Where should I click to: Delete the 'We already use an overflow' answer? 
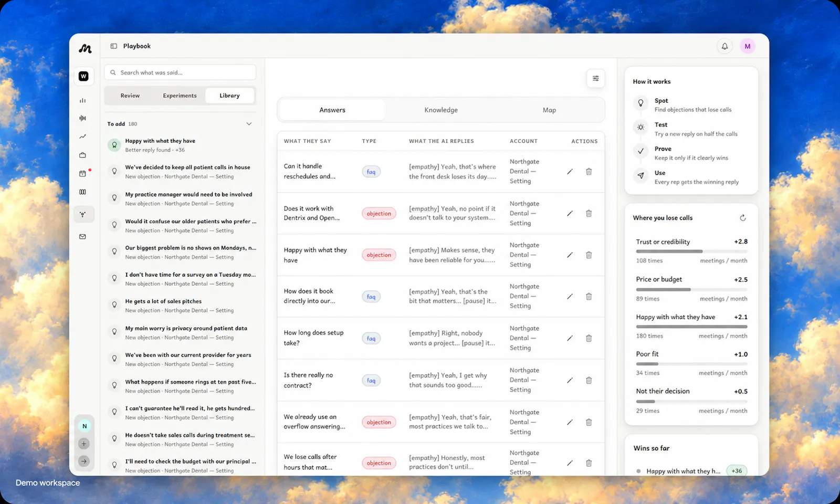click(x=589, y=422)
